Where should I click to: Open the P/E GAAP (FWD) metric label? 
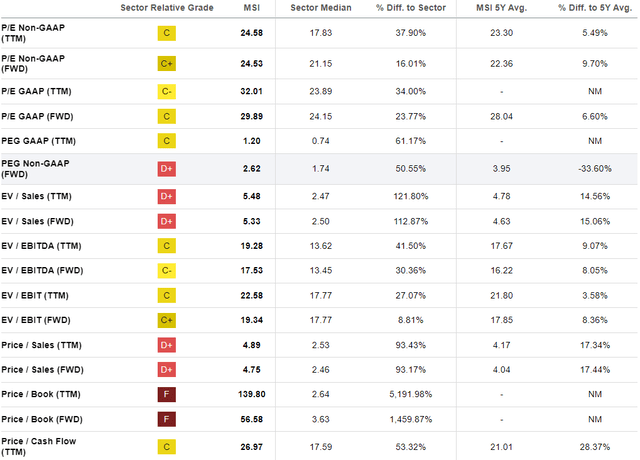click(x=37, y=116)
